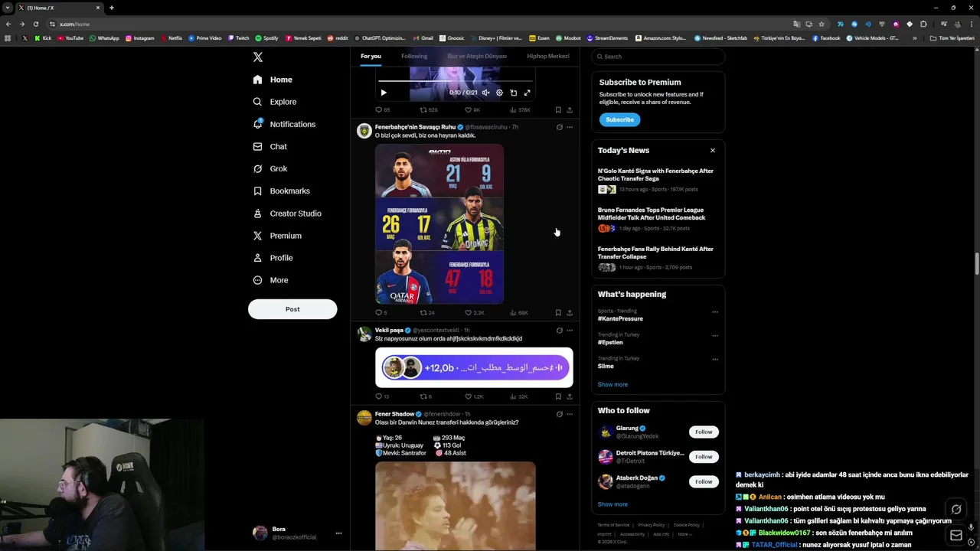The image size is (980, 551).
Task: Open Bookmarks in the sidebar
Action: tap(281, 191)
